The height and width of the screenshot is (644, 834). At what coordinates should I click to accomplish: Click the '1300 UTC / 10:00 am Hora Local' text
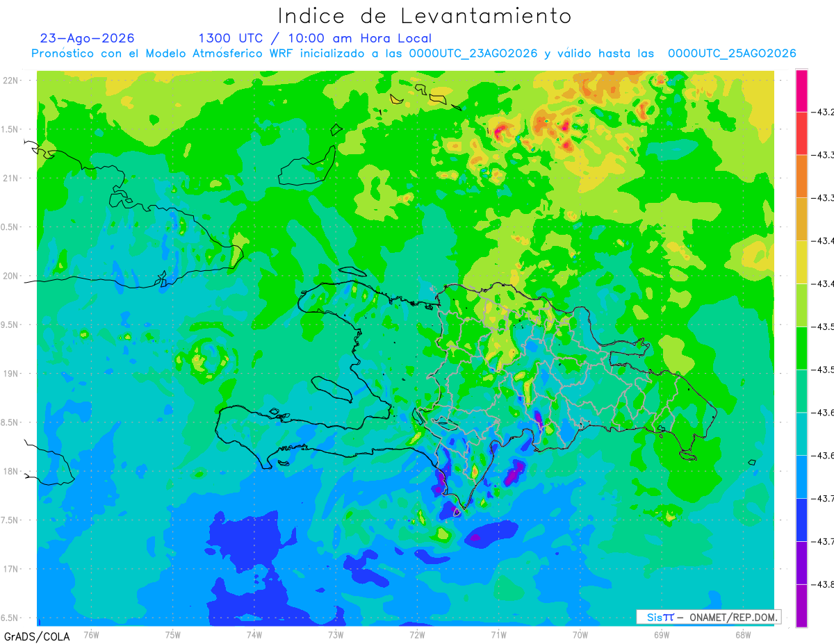point(315,38)
